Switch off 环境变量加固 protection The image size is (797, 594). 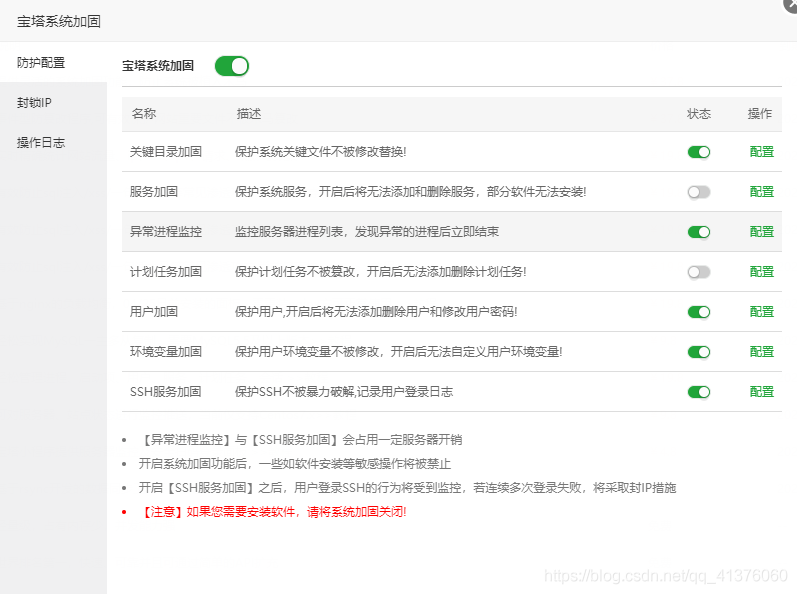click(x=699, y=352)
